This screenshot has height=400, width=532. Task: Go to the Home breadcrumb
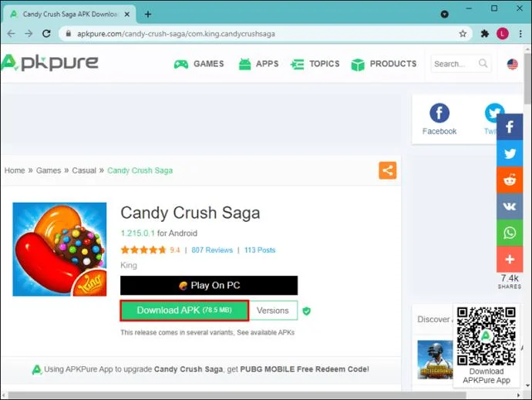(15, 170)
